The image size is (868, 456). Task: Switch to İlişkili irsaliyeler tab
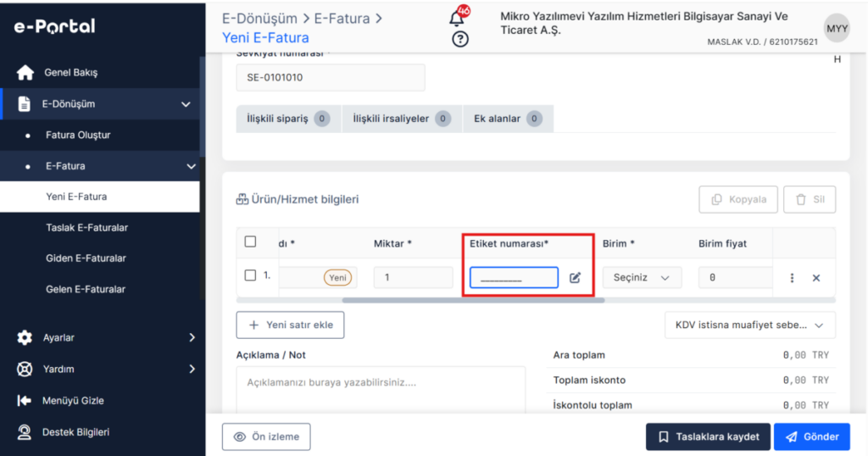click(402, 119)
